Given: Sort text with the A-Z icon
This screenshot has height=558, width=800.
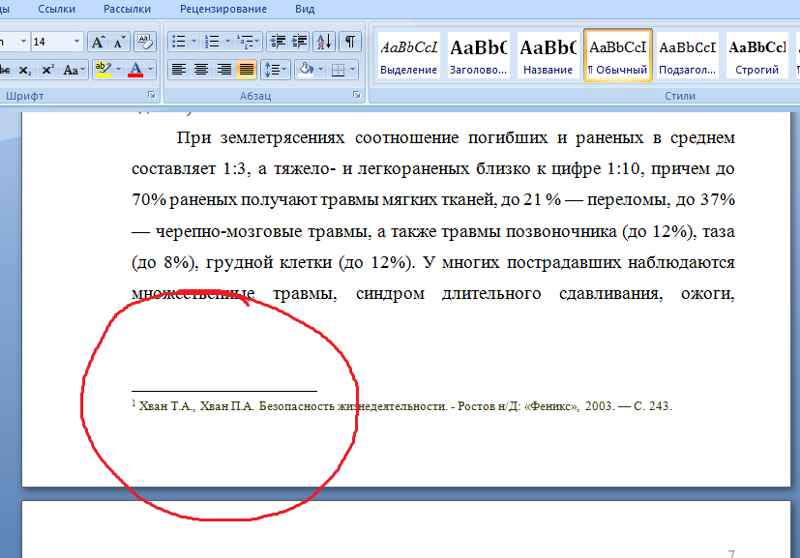Looking at the screenshot, I should click(x=324, y=42).
